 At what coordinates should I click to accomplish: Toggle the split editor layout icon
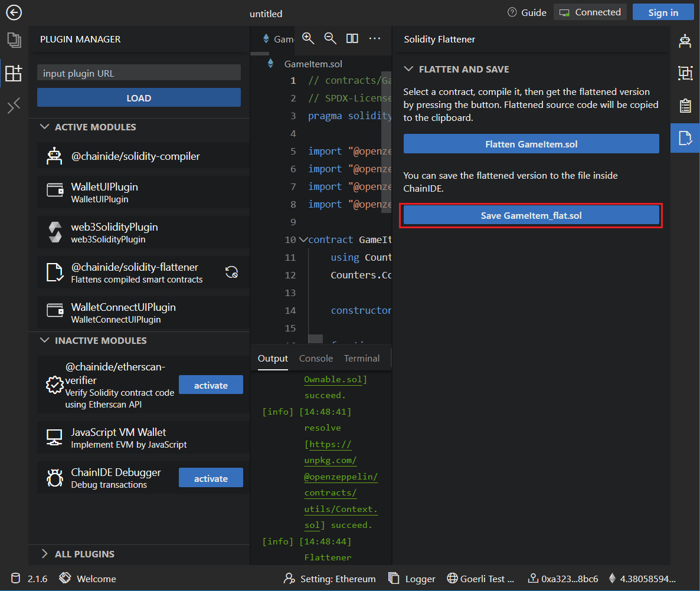point(352,39)
